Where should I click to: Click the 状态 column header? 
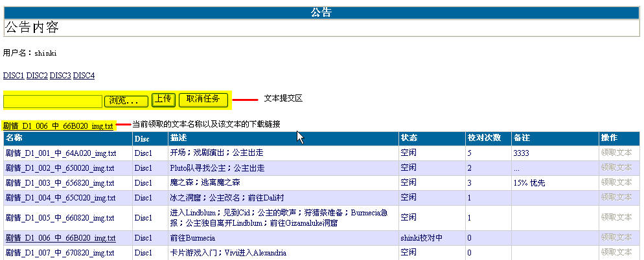[409, 138]
